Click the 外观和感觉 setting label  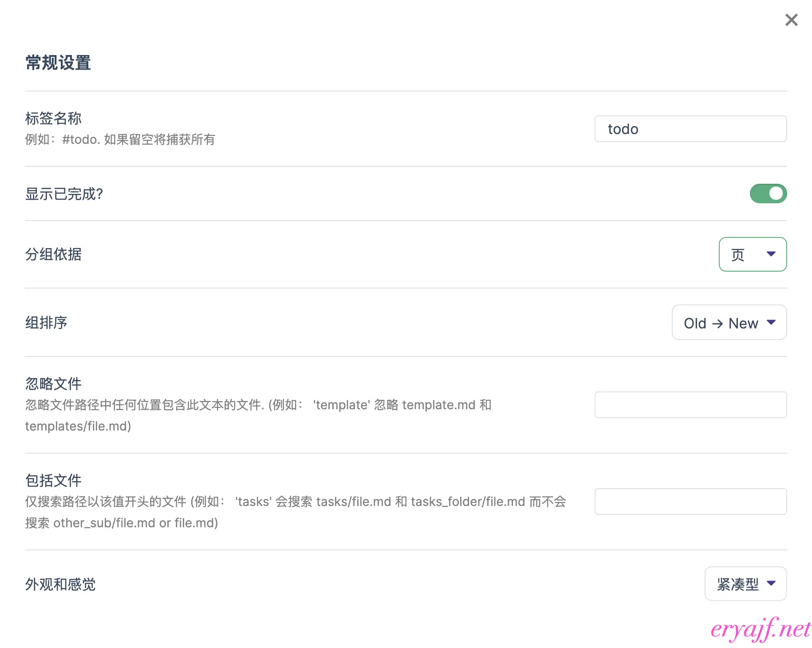60,585
